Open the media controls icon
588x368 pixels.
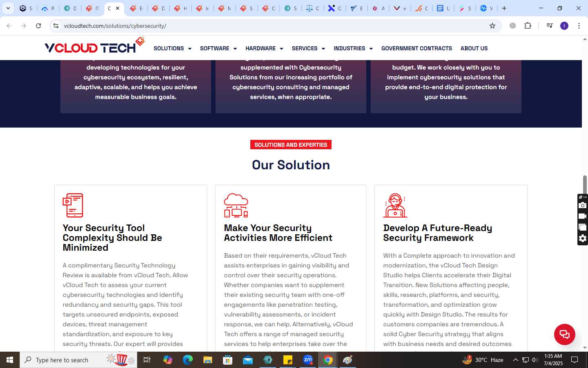(550, 26)
